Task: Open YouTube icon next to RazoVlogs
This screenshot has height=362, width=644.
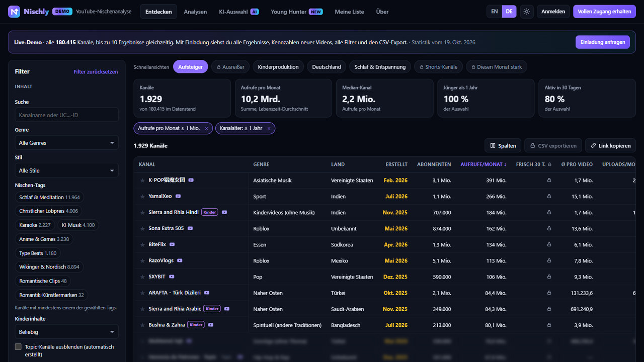Action: pos(180,261)
